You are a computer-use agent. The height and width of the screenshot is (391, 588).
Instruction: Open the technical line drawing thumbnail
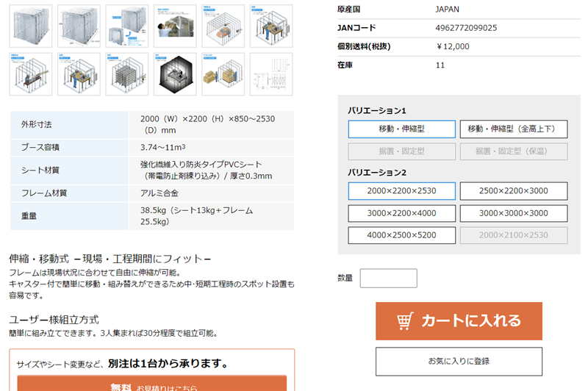pos(271,73)
